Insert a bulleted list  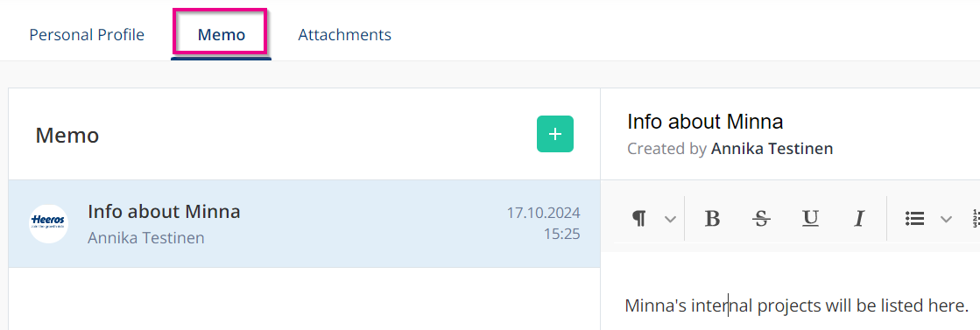click(x=915, y=218)
